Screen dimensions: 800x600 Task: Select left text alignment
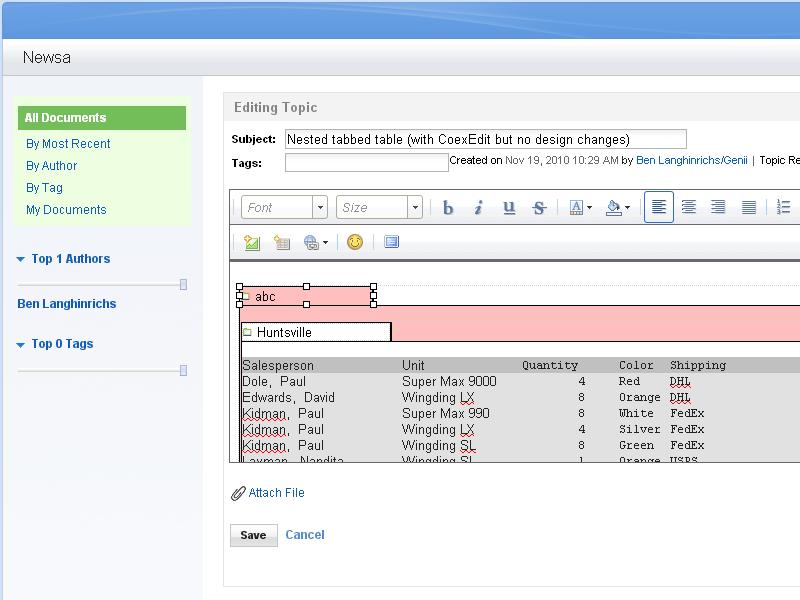click(659, 208)
